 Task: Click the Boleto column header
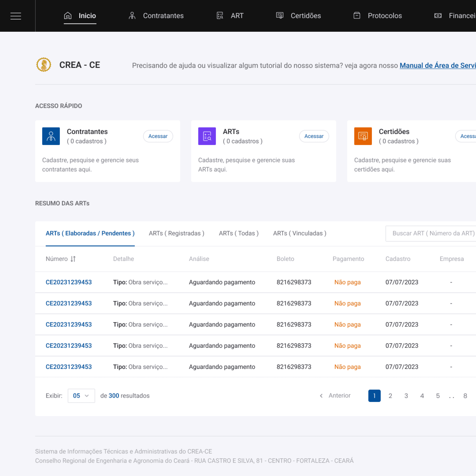[x=285, y=259]
